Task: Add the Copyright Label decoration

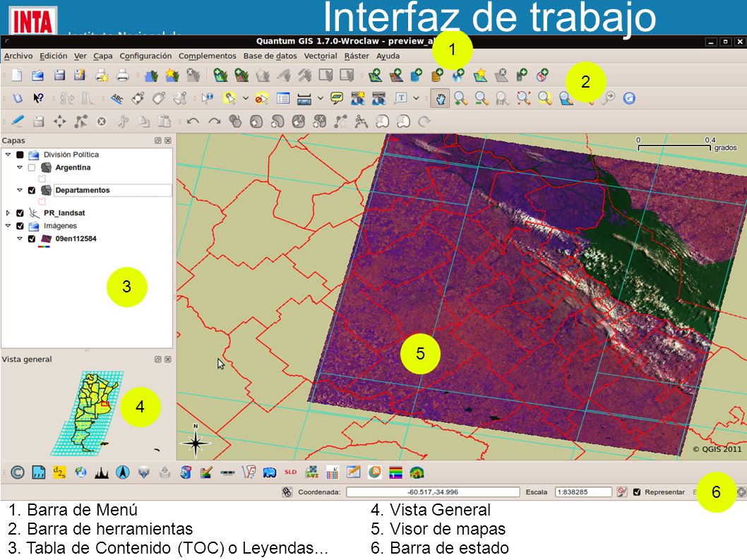Action: pos(17,472)
